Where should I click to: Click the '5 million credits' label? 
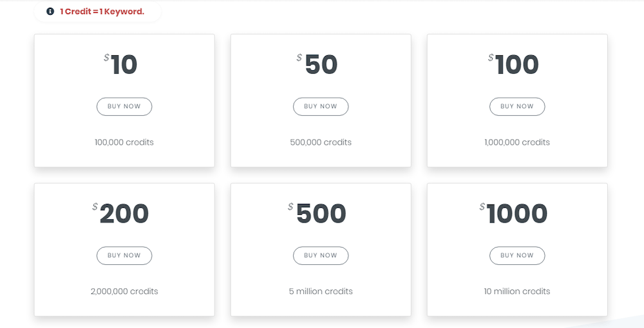[321, 291]
